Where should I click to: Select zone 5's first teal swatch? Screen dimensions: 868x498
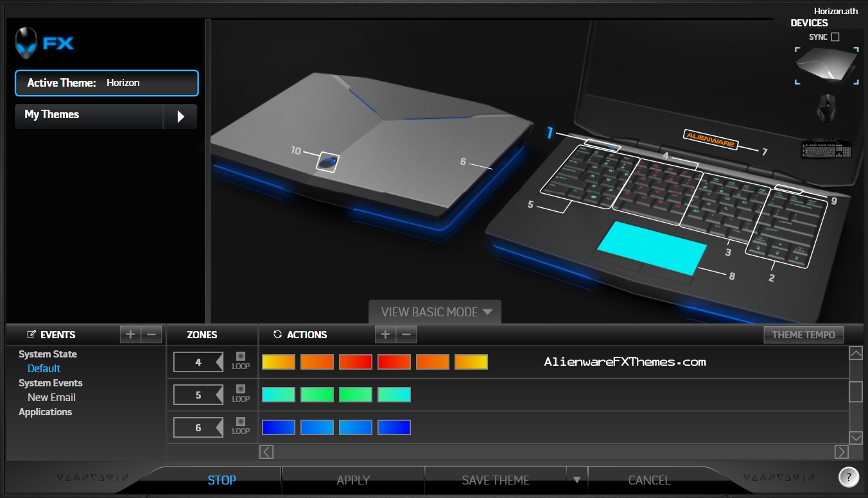279,395
